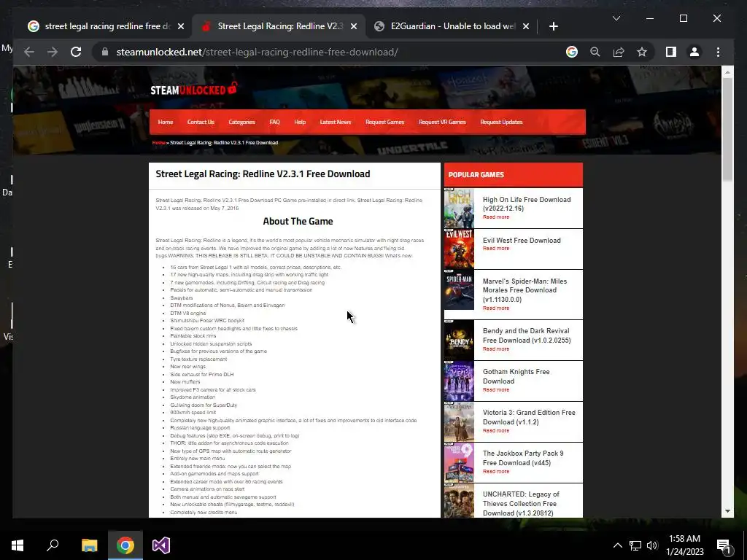Click Read more under Gotham Knights
The height and width of the screenshot is (560, 747).
(495, 389)
